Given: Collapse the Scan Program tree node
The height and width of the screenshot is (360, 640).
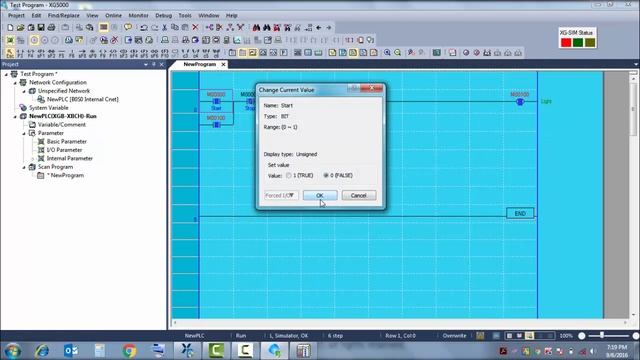Looking at the screenshot, I should (x=24, y=167).
